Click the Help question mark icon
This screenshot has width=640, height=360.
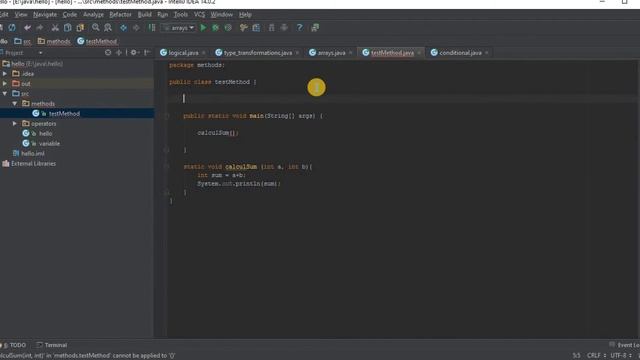(299, 28)
